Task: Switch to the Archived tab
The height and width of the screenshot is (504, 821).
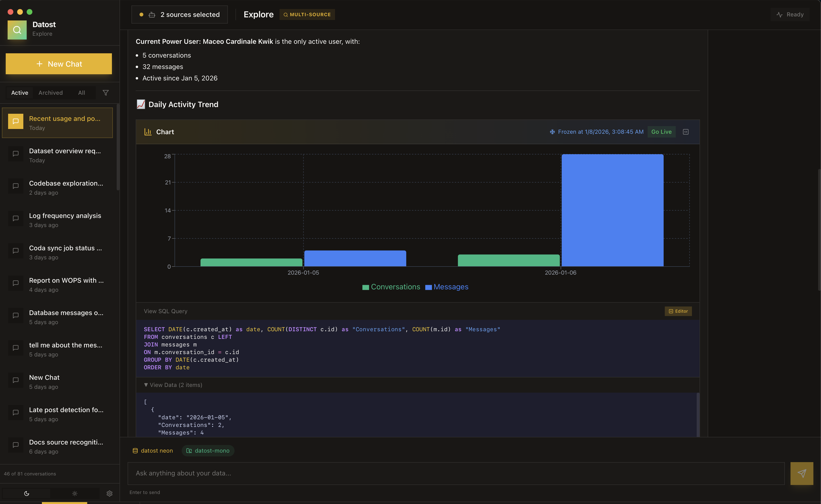Action: [50, 93]
